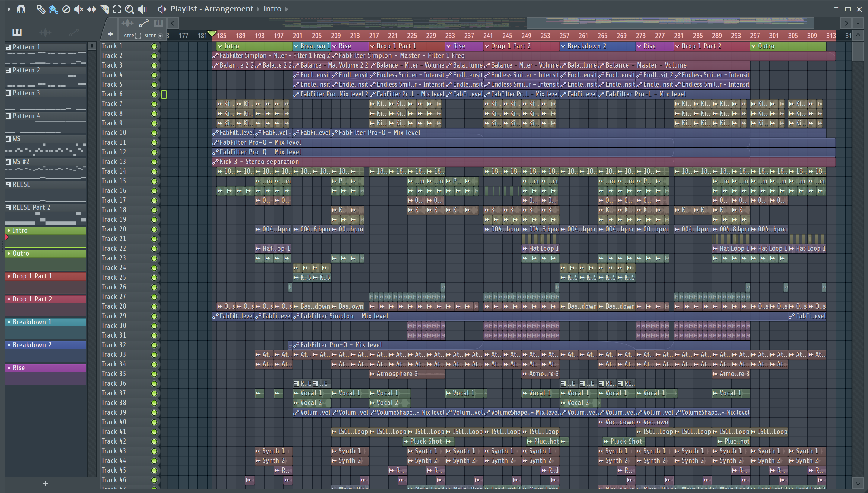Click the playlist overview minimap highlighted region
Image resolution: width=868 pixels, height=493 pixels.
tap(670, 23)
